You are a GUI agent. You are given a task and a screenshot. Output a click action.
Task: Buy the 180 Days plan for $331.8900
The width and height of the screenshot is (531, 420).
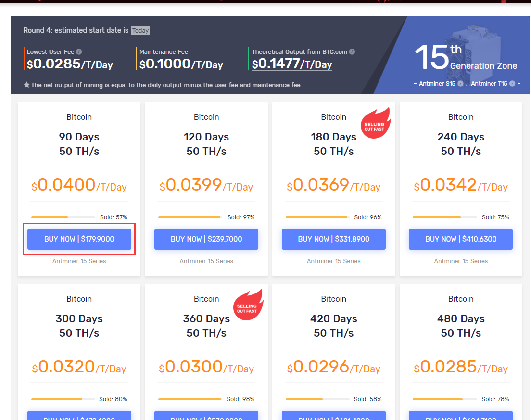(x=334, y=239)
